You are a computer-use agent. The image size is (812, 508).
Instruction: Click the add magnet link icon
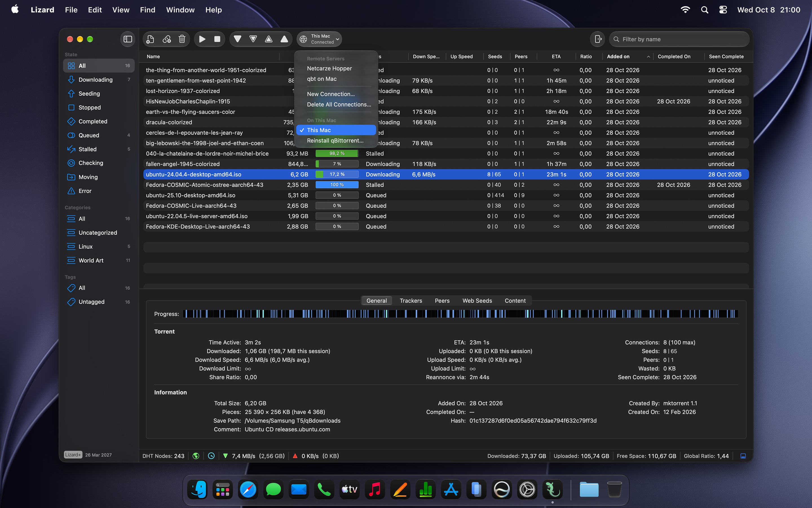pos(166,39)
